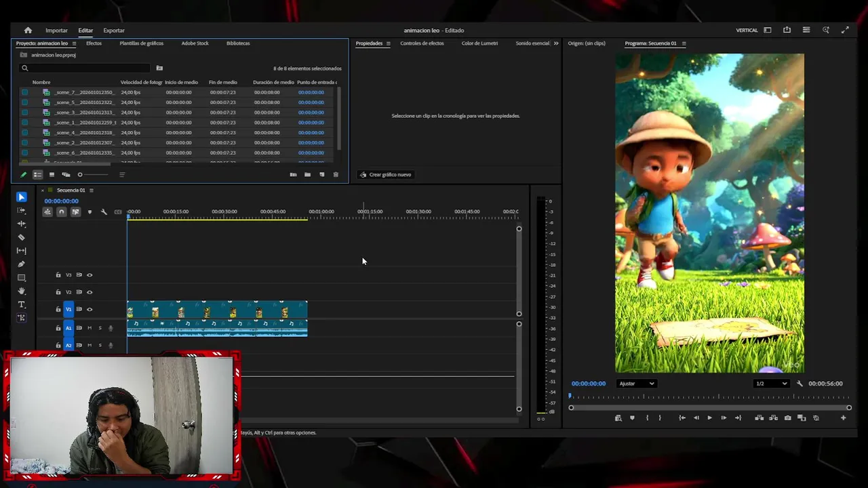This screenshot has width=868, height=488.
Task: Toggle Snap in timeline
Action: click(x=61, y=212)
